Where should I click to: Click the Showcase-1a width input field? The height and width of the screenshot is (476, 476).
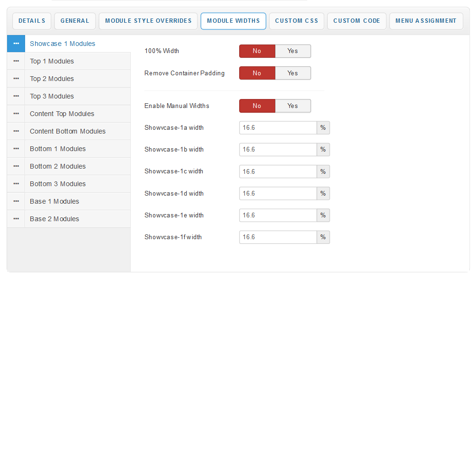point(278,128)
